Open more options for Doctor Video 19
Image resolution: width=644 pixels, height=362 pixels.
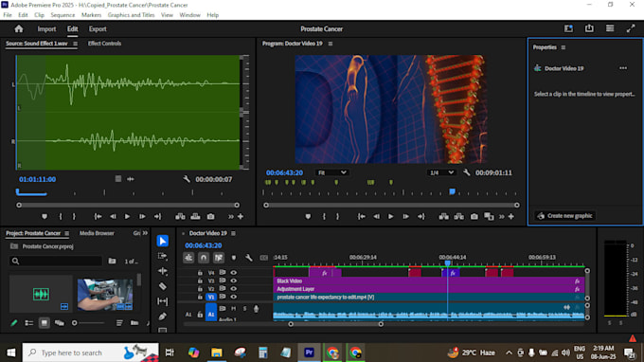pyautogui.click(x=623, y=68)
